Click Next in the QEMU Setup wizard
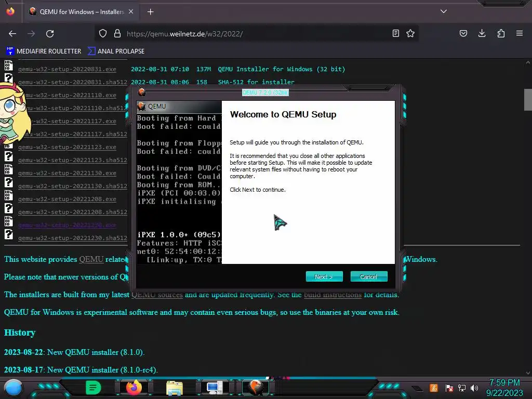Image resolution: width=532 pixels, height=399 pixels. pyautogui.click(x=324, y=276)
